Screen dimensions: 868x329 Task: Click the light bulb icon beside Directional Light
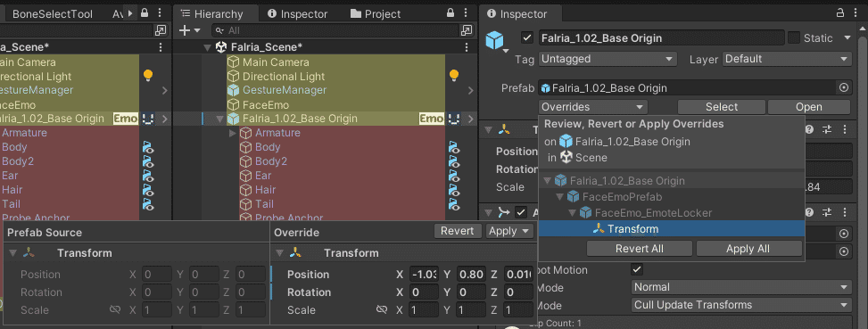pos(454,76)
